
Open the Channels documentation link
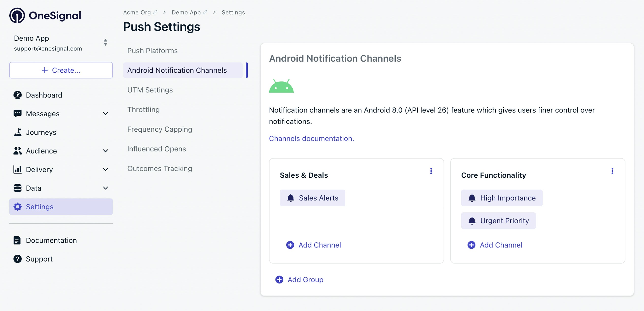click(x=311, y=138)
